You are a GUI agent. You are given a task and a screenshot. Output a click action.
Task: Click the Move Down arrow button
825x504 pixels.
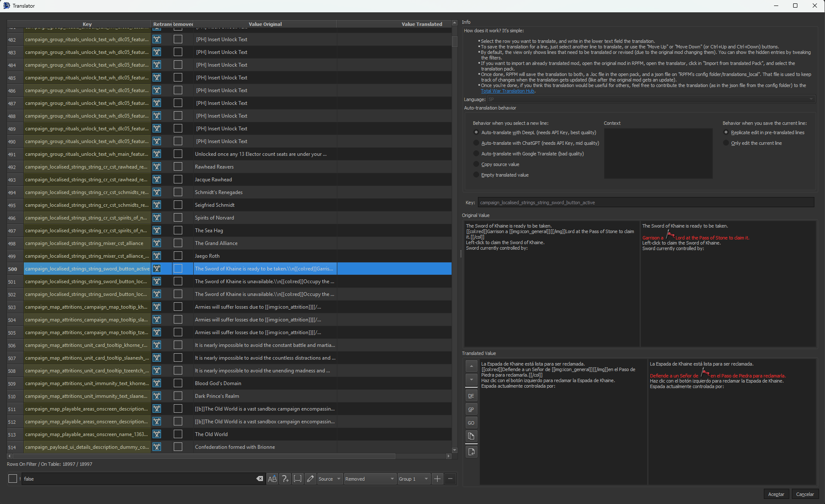[x=471, y=379]
